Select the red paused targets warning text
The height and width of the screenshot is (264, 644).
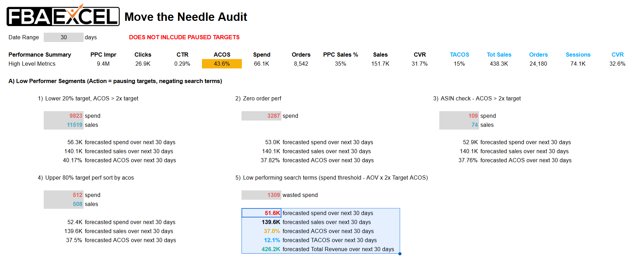(x=184, y=37)
